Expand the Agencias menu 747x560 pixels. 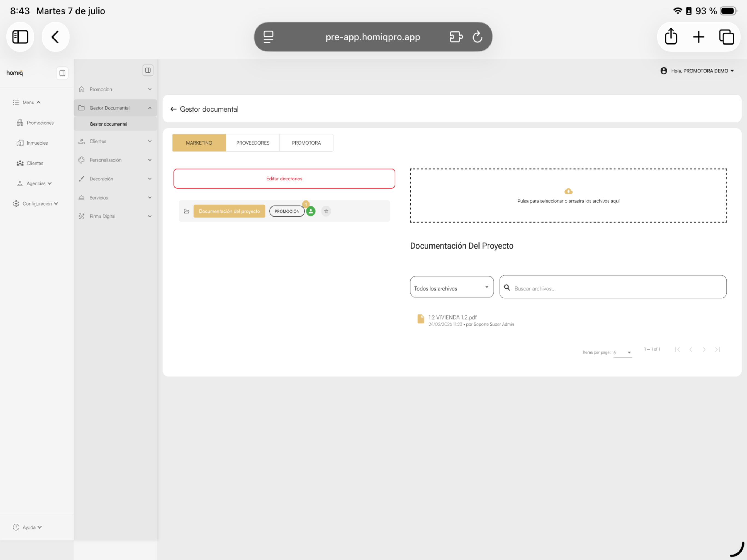34,183
